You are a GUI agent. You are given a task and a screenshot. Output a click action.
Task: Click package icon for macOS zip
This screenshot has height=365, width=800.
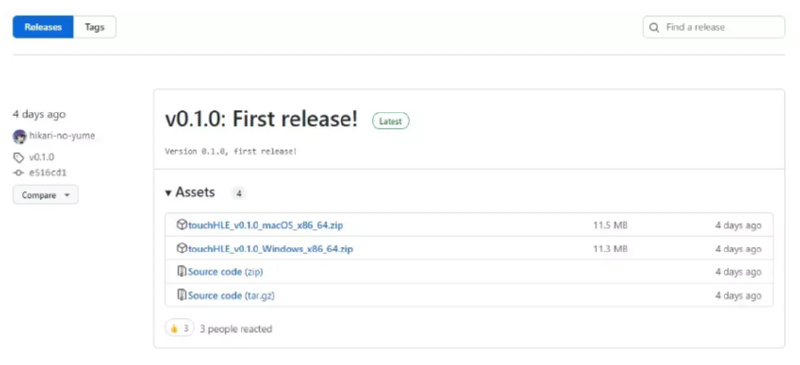click(x=182, y=225)
